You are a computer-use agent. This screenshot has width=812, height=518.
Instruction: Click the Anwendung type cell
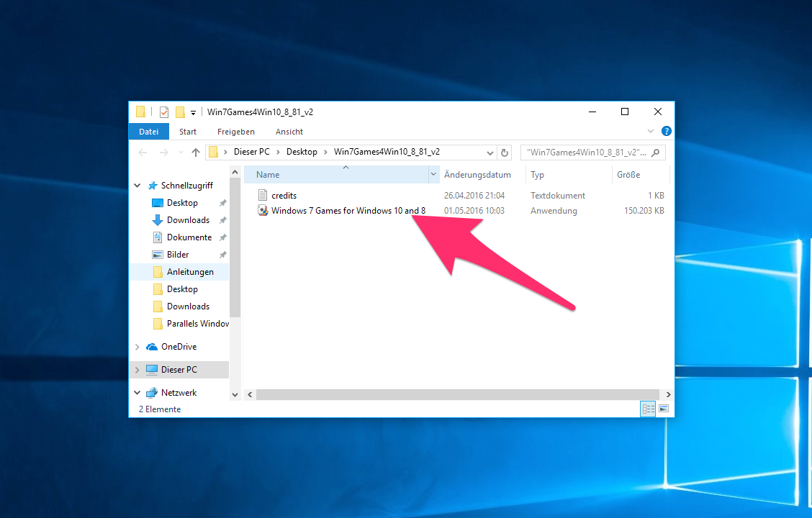554,211
